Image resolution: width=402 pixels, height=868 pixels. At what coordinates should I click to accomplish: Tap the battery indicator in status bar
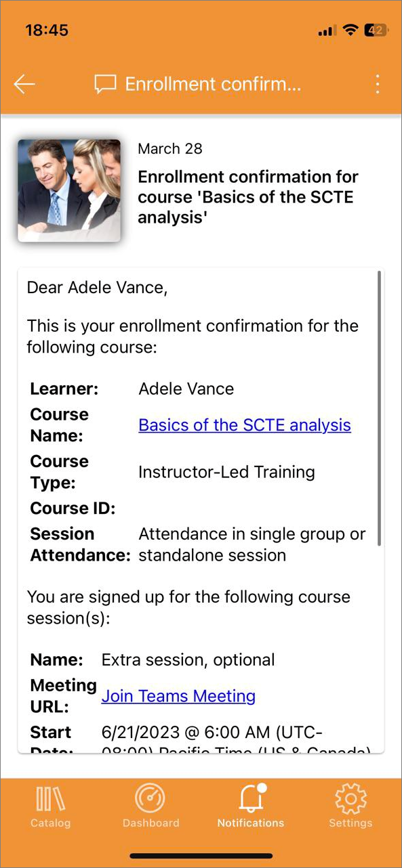pyautogui.click(x=375, y=30)
